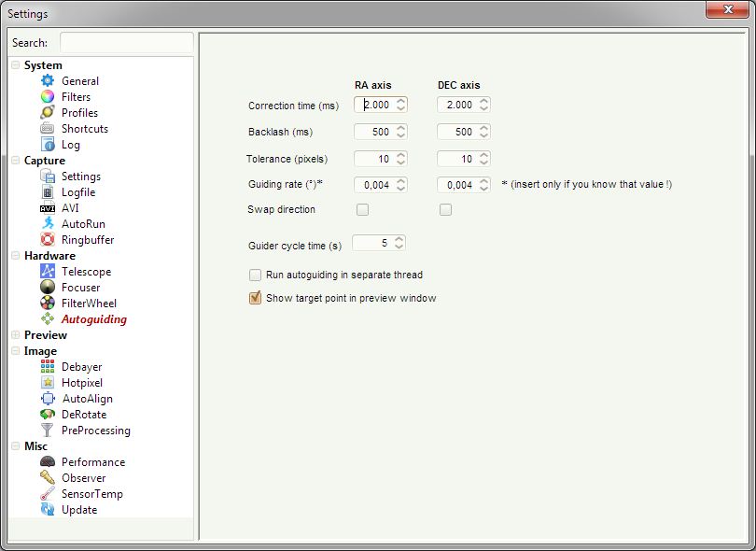Click the Preview section heading

point(46,335)
